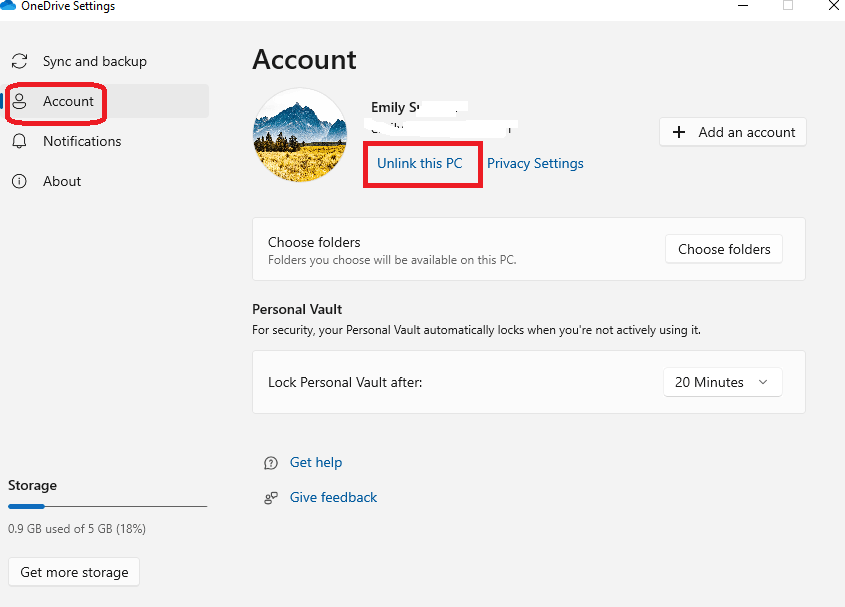Open the Give feedback link
This screenshot has height=607, width=845.
coord(333,498)
